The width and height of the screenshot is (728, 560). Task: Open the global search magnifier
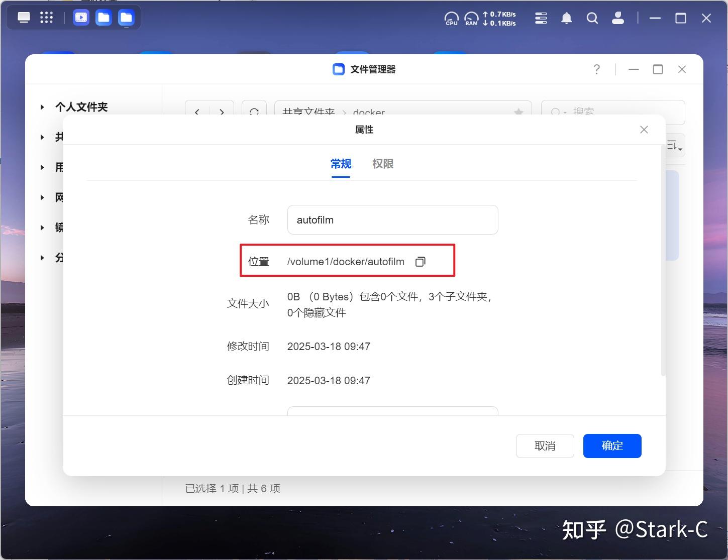point(592,18)
